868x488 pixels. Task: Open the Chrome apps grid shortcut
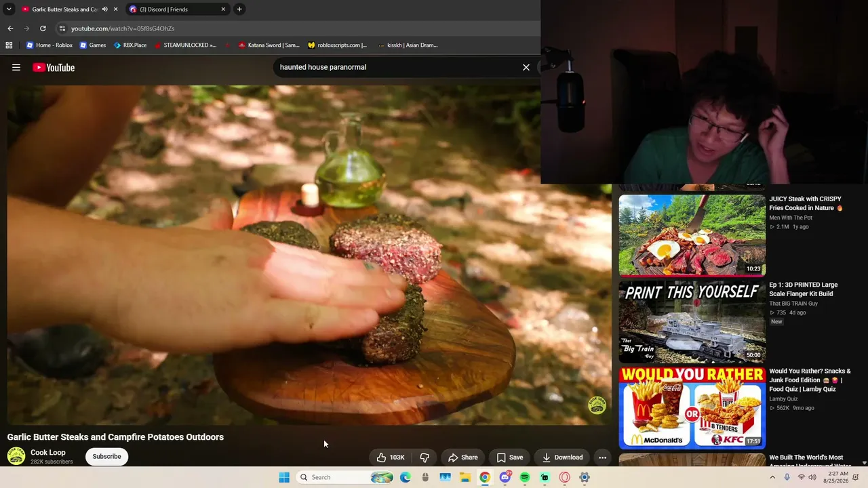point(9,45)
